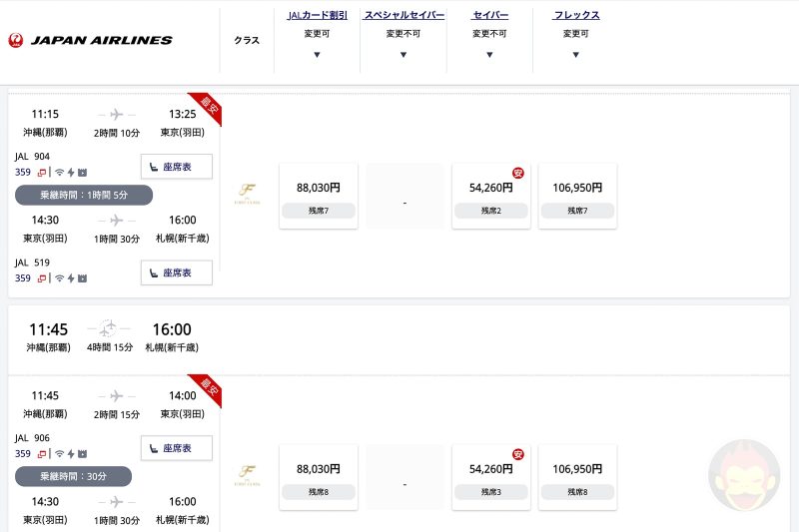Select the 88,030円 fare with 残席7
The width and height of the screenshot is (799, 532).
tap(319, 196)
